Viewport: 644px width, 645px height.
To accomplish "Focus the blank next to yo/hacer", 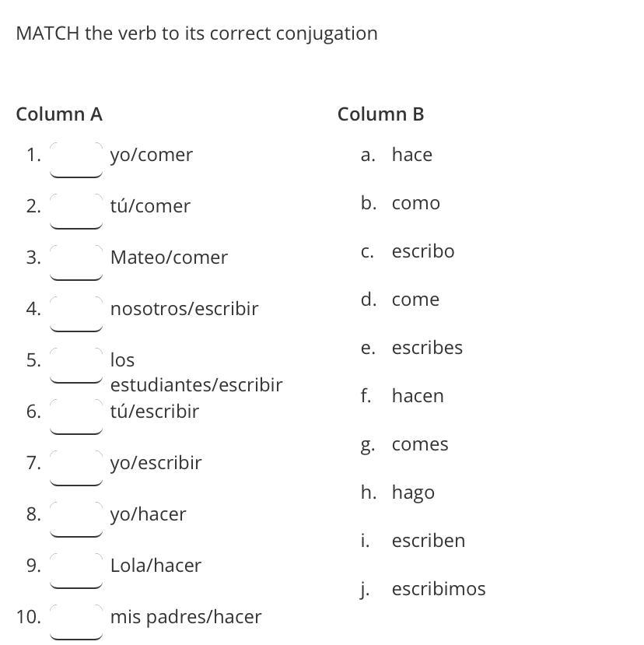I will (x=76, y=519).
